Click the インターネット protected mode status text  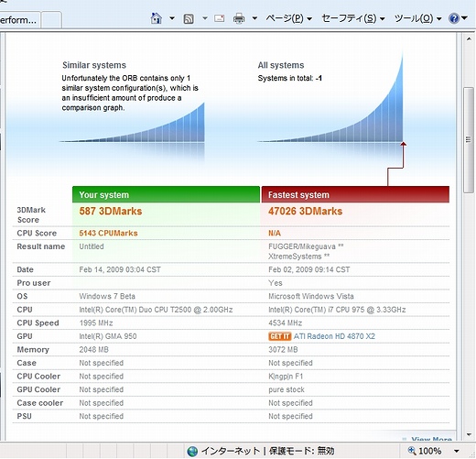point(268,451)
